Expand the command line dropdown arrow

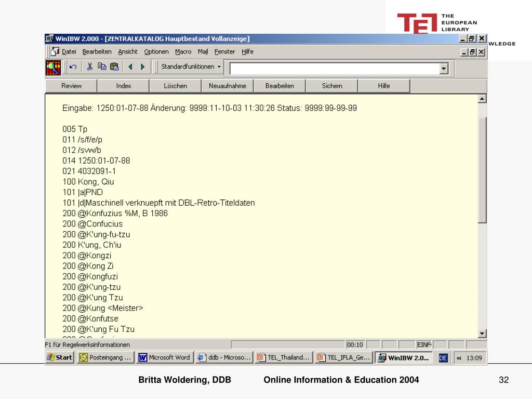(x=444, y=69)
